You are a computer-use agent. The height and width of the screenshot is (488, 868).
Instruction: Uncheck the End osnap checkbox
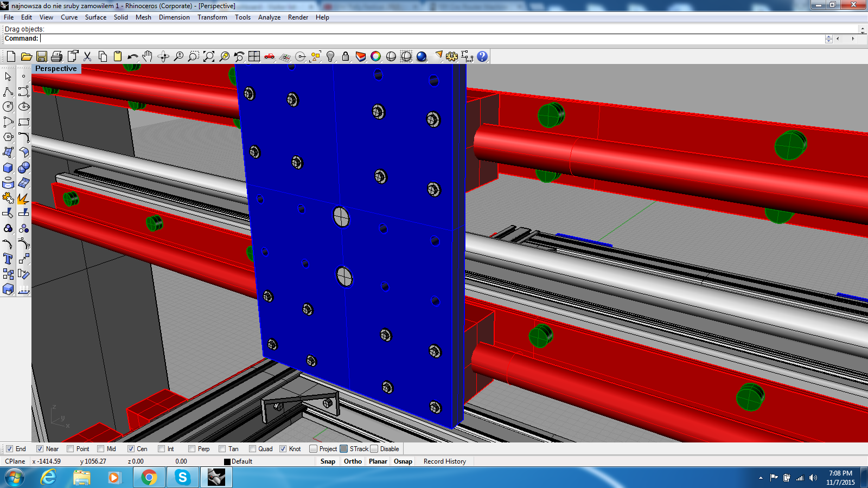pos(9,449)
